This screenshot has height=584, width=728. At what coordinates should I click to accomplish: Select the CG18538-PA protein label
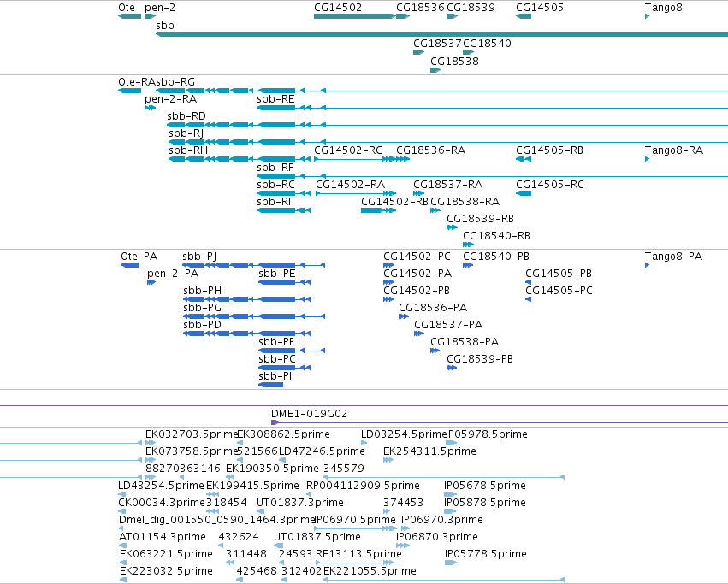pyautogui.click(x=465, y=343)
